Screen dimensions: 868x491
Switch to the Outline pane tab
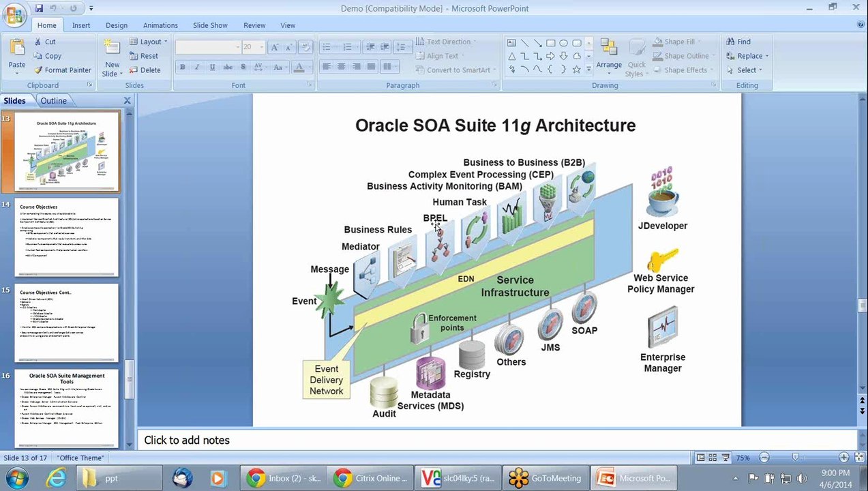pyautogui.click(x=53, y=100)
